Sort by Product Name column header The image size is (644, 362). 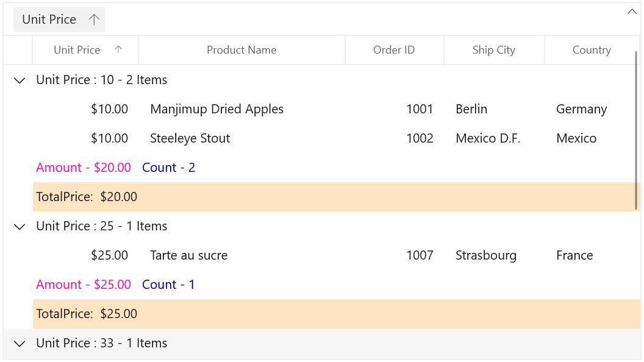[x=241, y=50]
